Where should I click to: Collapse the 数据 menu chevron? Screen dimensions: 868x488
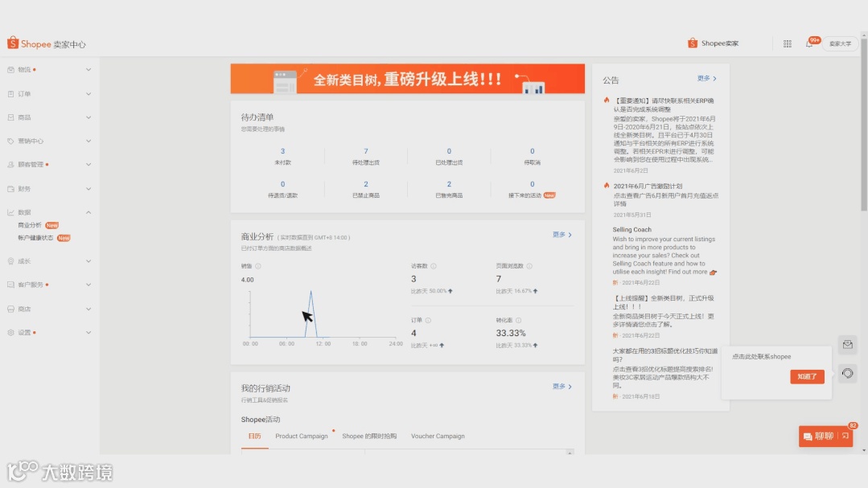[x=88, y=212]
